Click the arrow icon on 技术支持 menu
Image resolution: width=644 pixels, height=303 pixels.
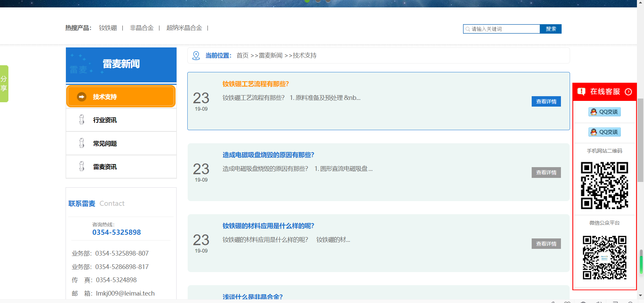coord(82,97)
